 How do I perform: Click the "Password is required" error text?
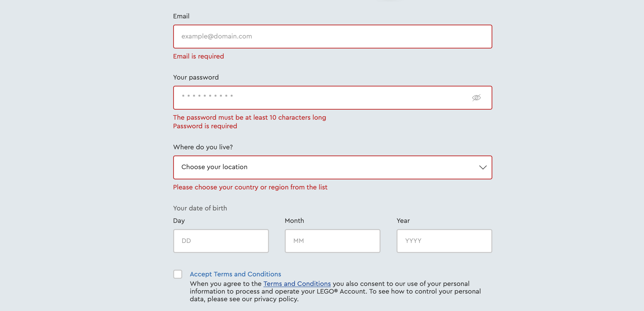point(205,126)
